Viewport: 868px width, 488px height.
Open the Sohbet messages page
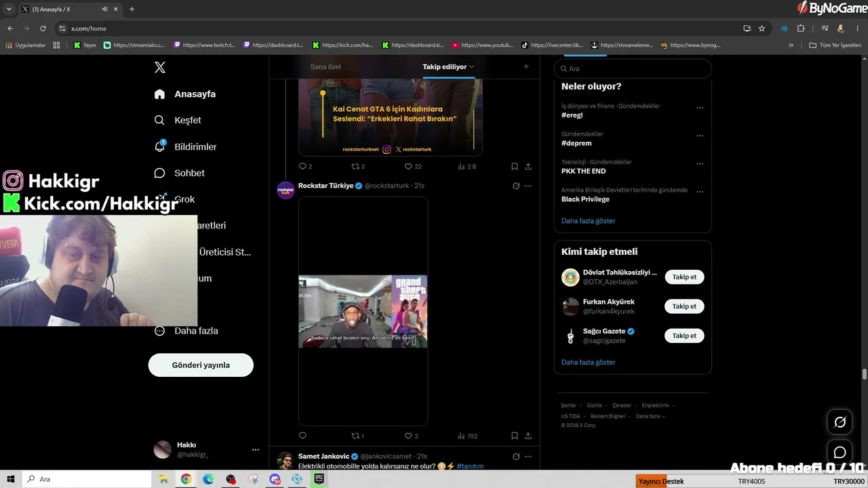[180, 173]
